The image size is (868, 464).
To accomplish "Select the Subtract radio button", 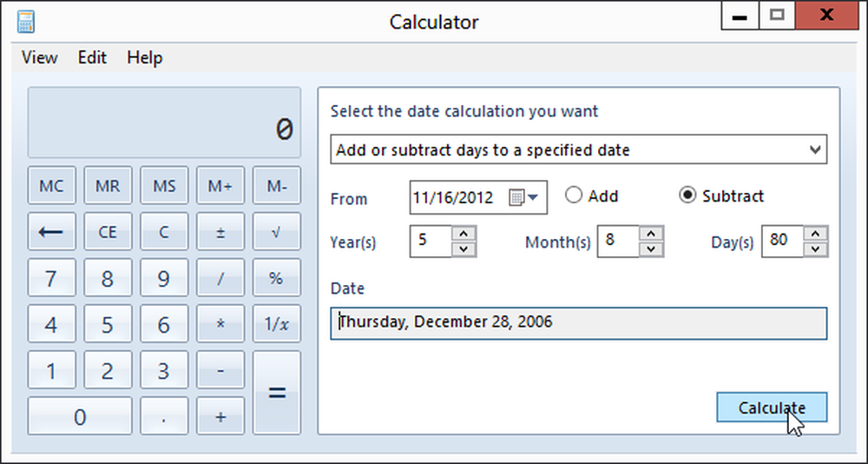I will [687, 196].
